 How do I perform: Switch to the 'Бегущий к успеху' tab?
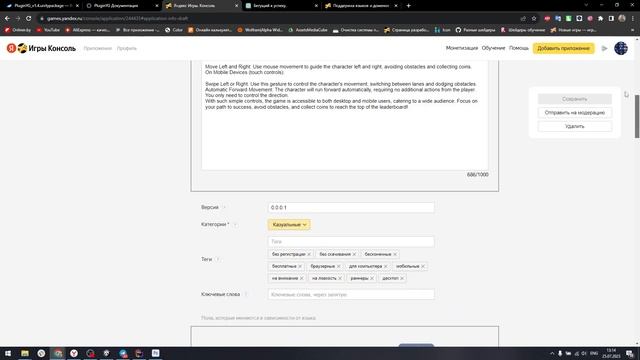pyautogui.click(x=282, y=6)
